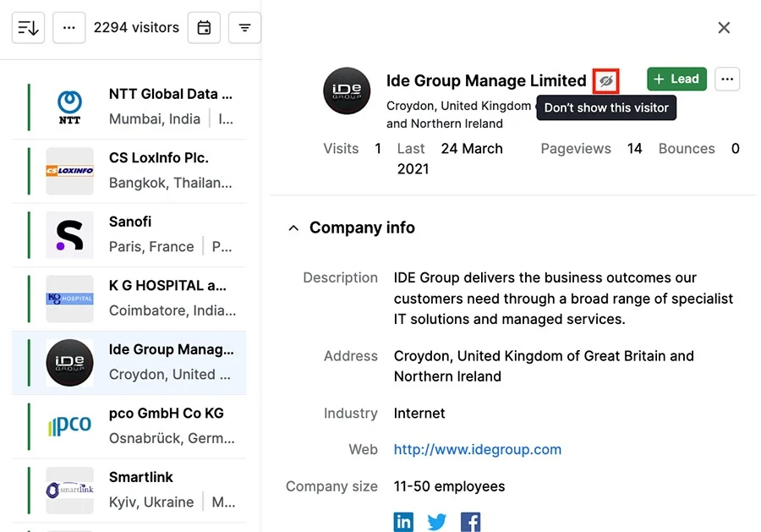
Task: Click the Bounces value 0
Action: tap(736, 149)
